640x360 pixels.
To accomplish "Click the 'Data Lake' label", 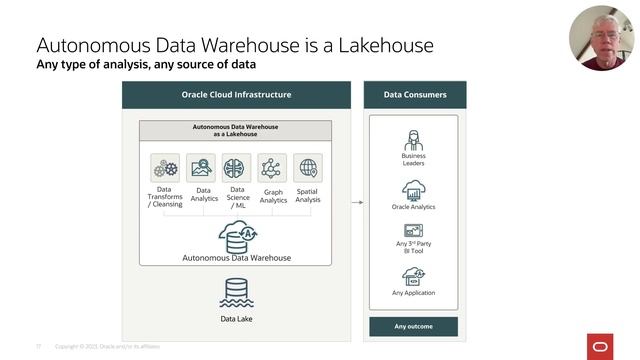I will pos(236,319).
